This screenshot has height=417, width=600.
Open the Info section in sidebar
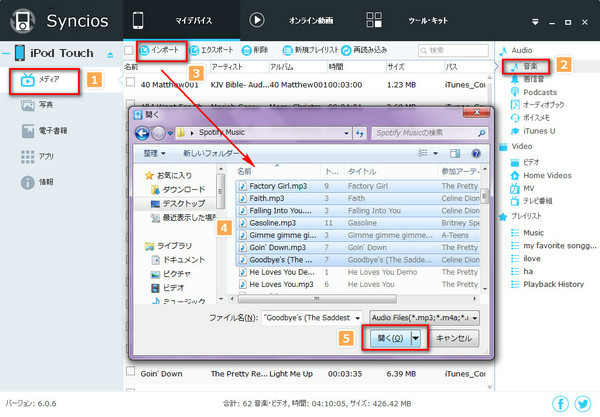pos(37,182)
